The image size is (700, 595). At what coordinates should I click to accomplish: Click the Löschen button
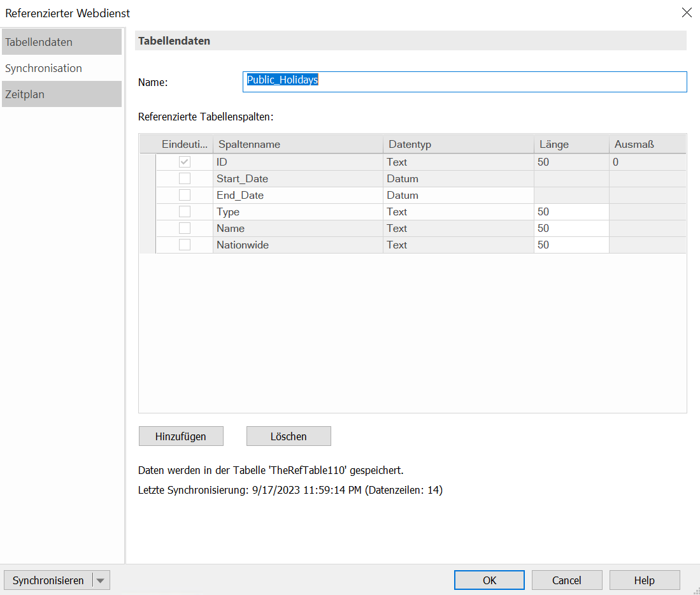tap(289, 436)
